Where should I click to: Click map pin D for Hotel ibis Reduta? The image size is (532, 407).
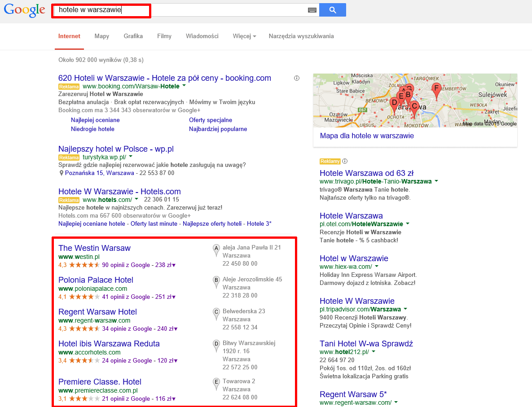(216, 346)
